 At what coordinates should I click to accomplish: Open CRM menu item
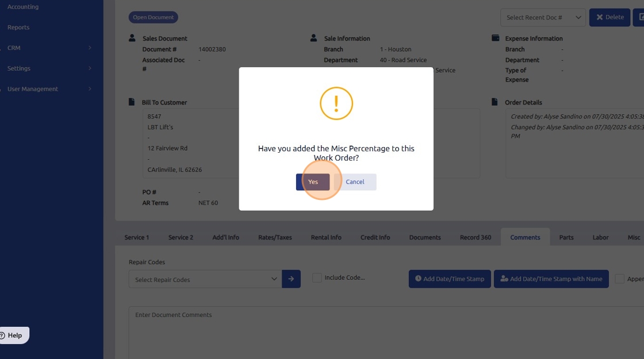(x=14, y=48)
